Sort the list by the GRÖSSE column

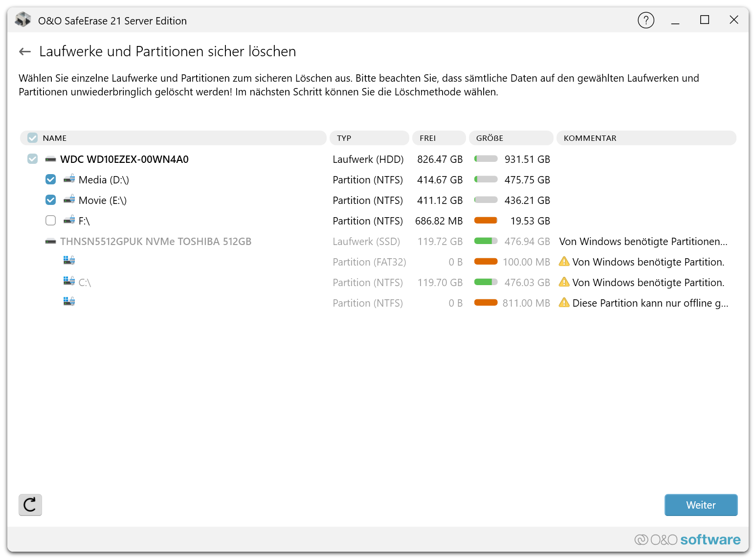point(511,138)
